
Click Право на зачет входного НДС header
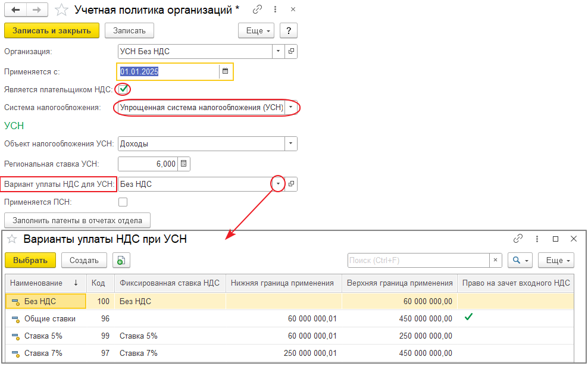[516, 283]
